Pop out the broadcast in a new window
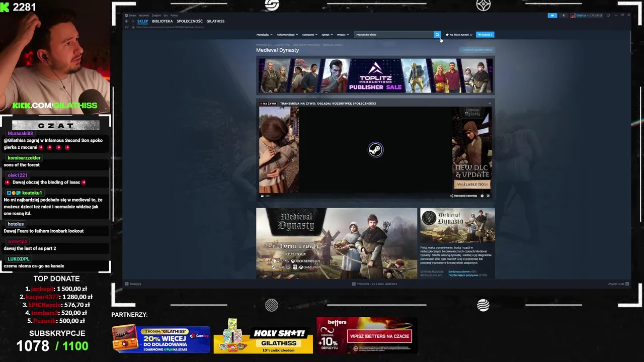The height and width of the screenshot is (362, 644). tap(488, 196)
